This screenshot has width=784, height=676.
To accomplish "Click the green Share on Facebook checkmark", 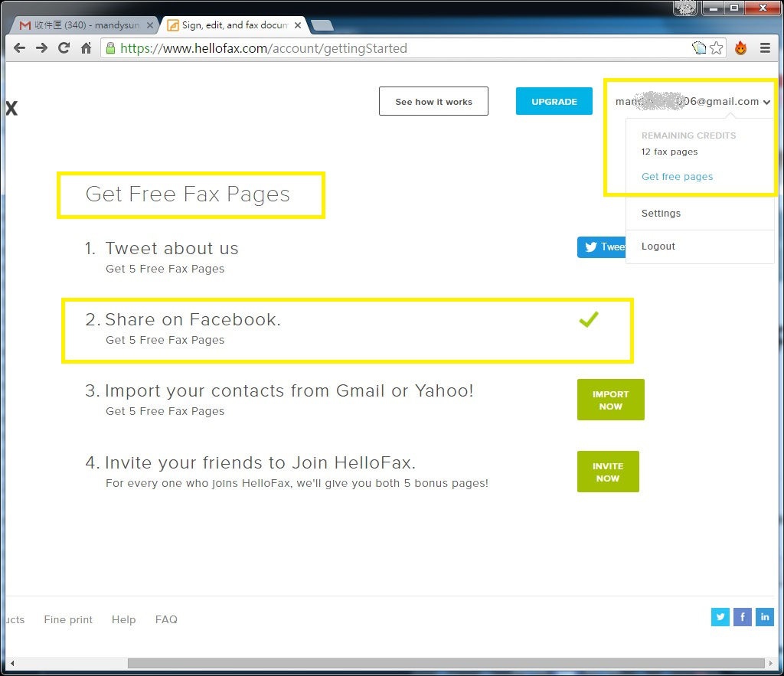I will [589, 319].
